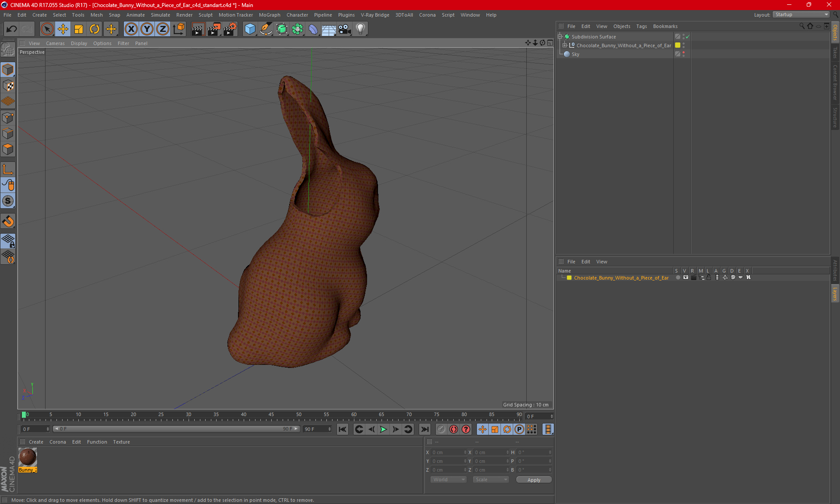Select the Live Selection tool
Image resolution: width=840 pixels, height=504 pixels.
[47, 29]
